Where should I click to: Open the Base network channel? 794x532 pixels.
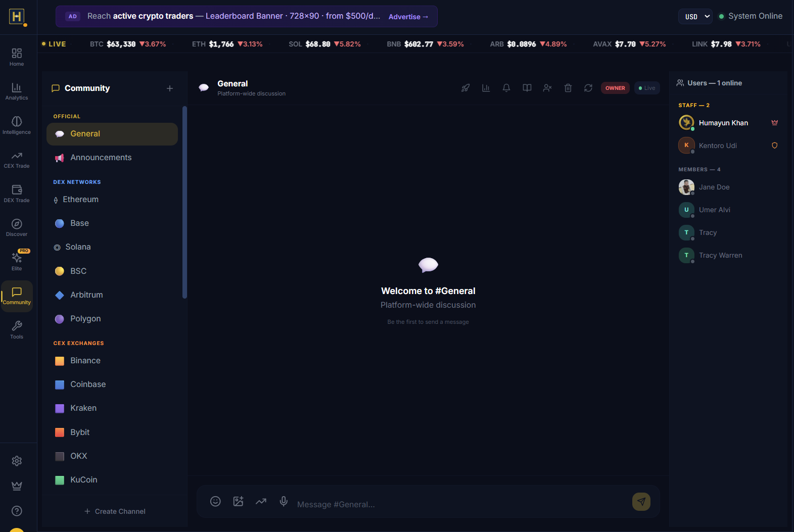point(112,223)
